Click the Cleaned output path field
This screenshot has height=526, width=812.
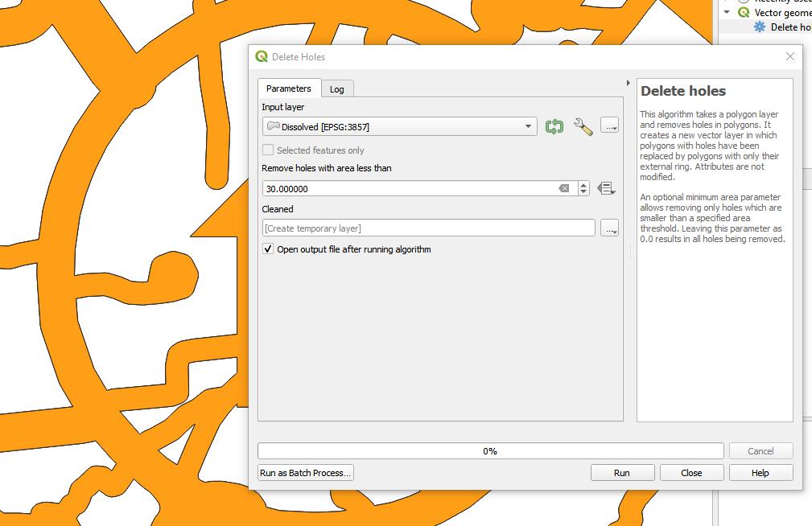[429, 228]
